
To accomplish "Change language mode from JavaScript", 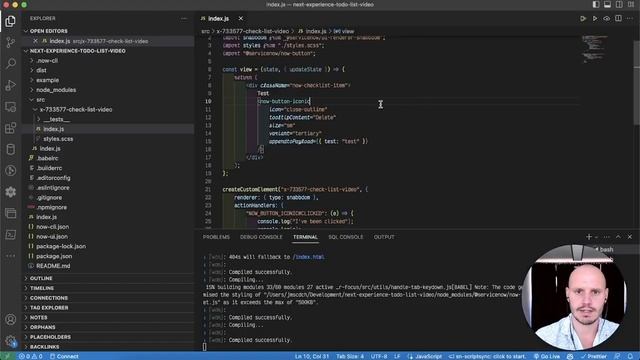I will click(428, 356).
